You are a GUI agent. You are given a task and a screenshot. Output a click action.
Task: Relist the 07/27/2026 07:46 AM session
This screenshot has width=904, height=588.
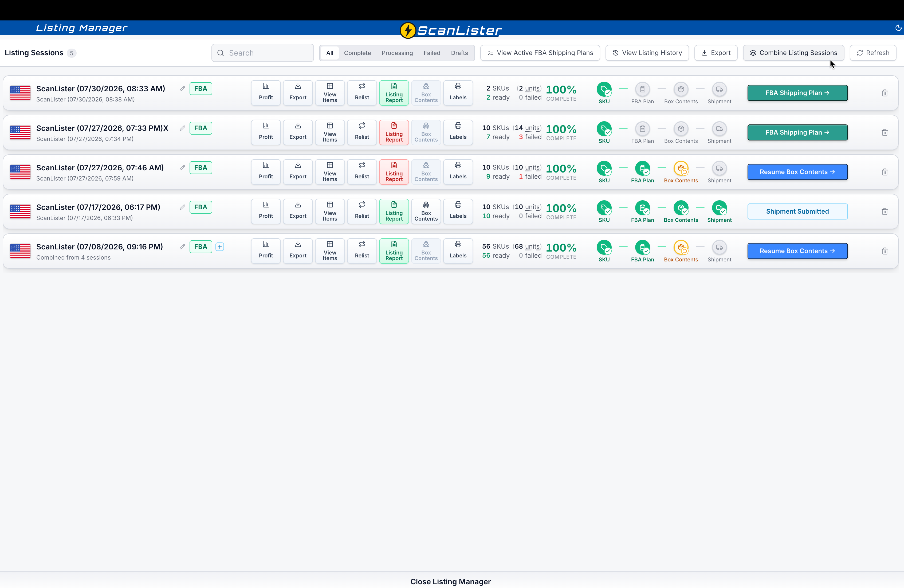point(362,172)
